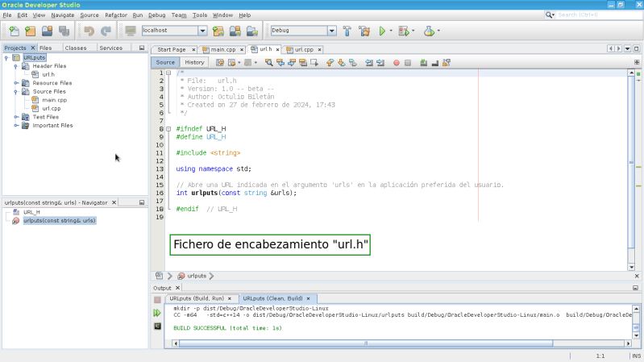Switch to the main.cpp editor tab
The image size is (644, 362).
tap(222, 49)
